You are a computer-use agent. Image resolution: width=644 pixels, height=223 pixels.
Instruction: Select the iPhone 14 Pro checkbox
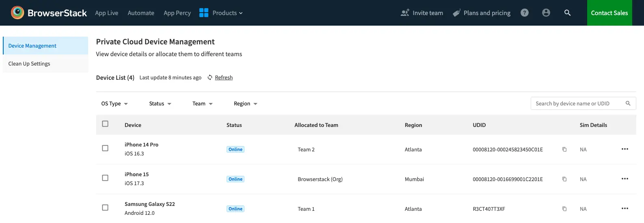click(x=105, y=148)
